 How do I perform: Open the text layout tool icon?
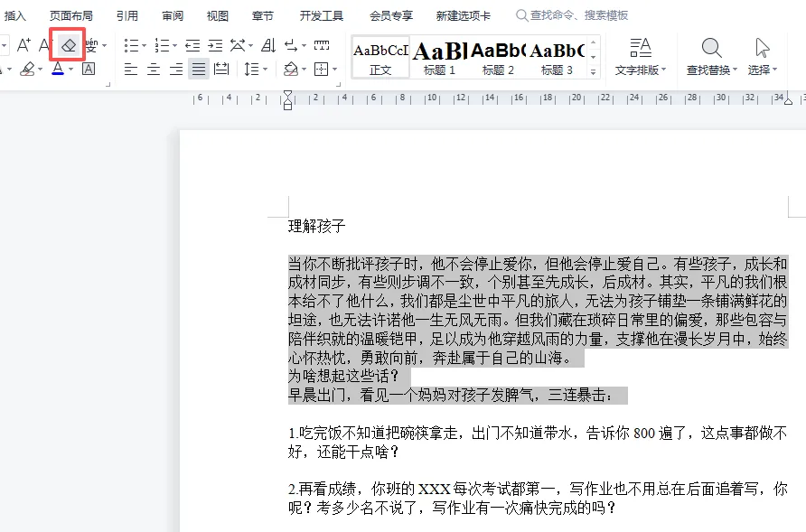[641, 48]
